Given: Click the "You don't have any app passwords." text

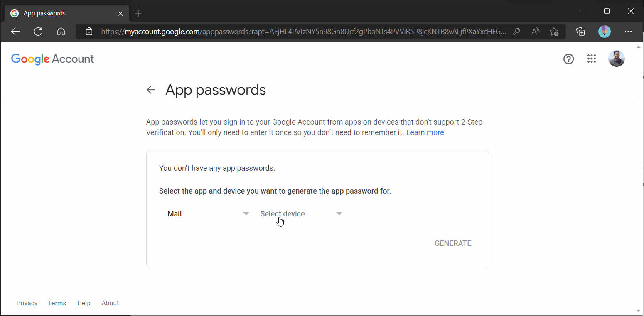Looking at the screenshot, I should pyautogui.click(x=217, y=168).
